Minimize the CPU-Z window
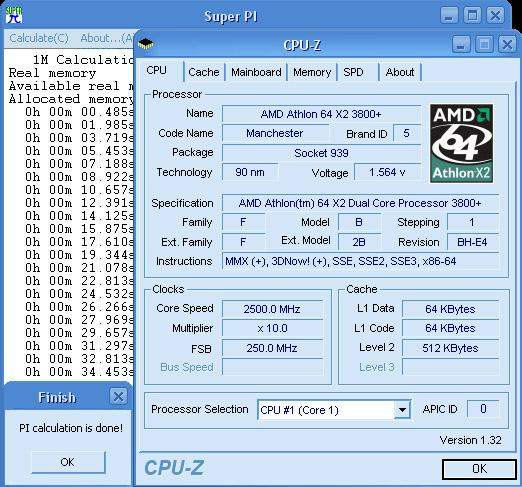The height and width of the screenshot is (487, 522). tap(461, 44)
